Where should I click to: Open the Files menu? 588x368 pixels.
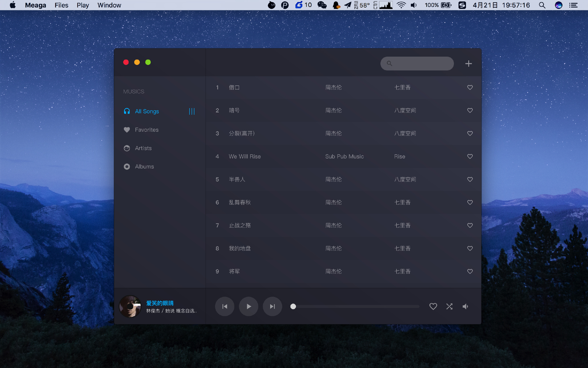click(61, 5)
